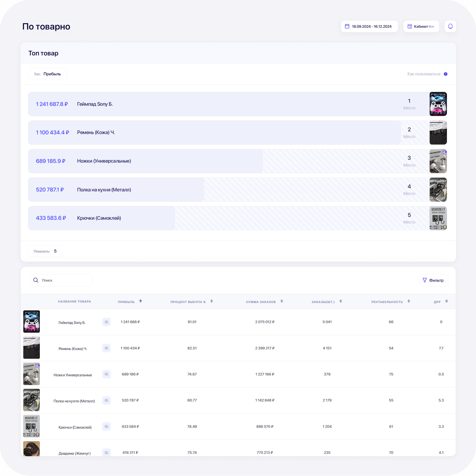Open Комплект hooks thumbnail in top list
This screenshot has height=476, width=476.
438,218
